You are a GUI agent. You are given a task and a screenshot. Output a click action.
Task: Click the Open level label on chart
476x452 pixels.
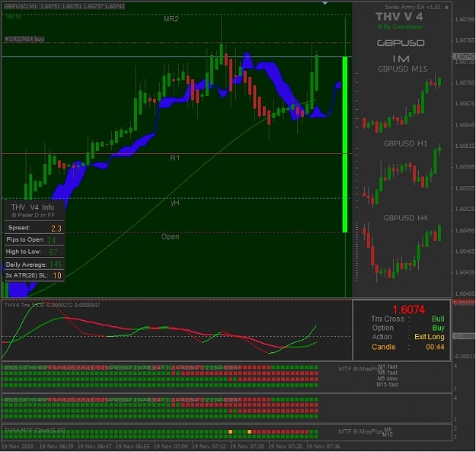(x=171, y=236)
